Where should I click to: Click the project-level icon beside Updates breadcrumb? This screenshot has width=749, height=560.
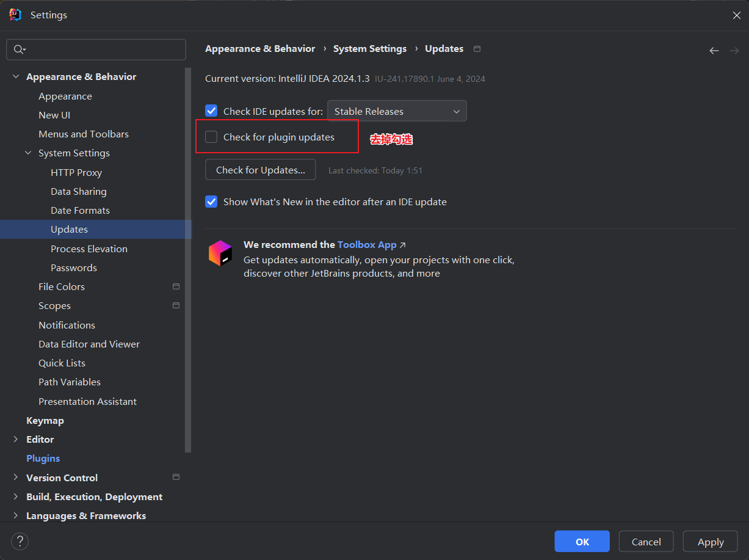477,49
